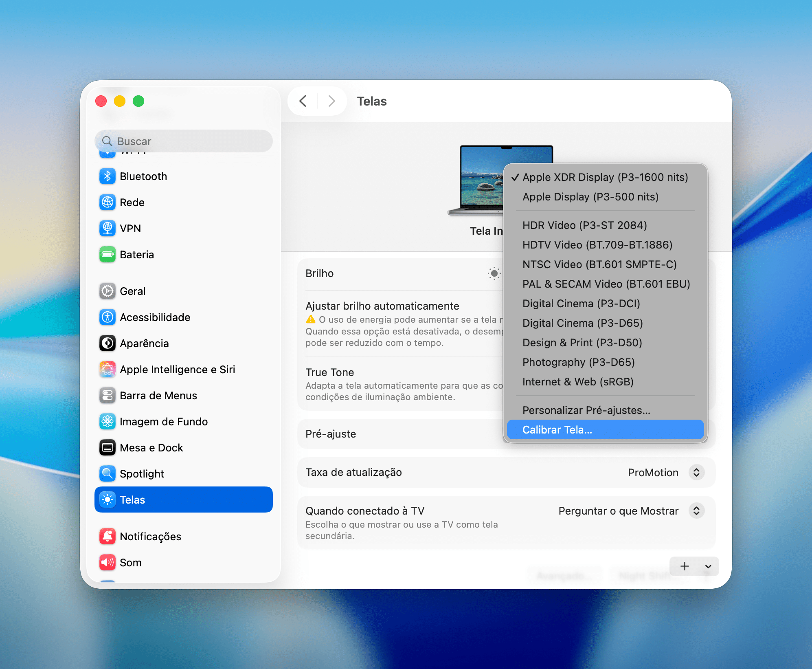
Task: Choose Personalizar Pré-ajustes… menu entry
Action: point(586,410)
